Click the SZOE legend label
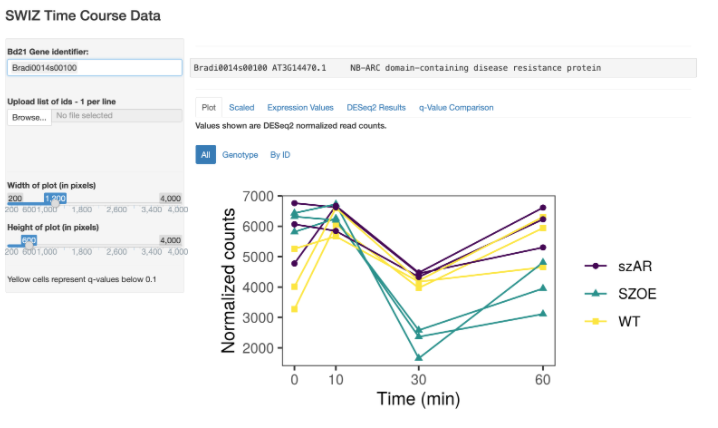 click(637, 293)
